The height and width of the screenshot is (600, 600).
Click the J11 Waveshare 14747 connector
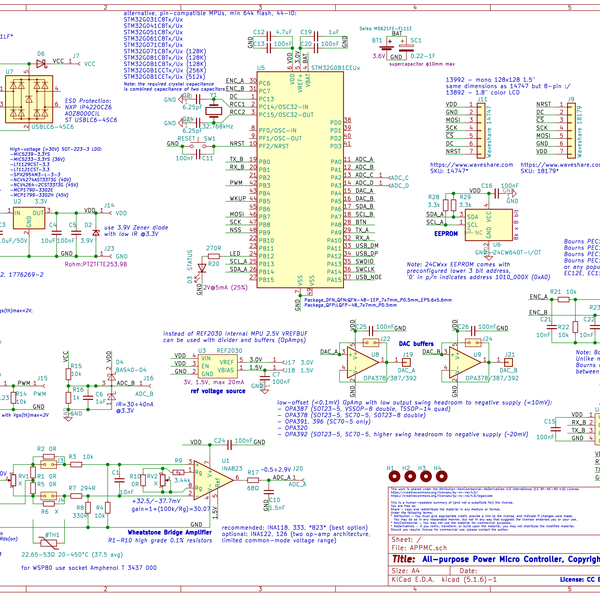coord(480,130)
